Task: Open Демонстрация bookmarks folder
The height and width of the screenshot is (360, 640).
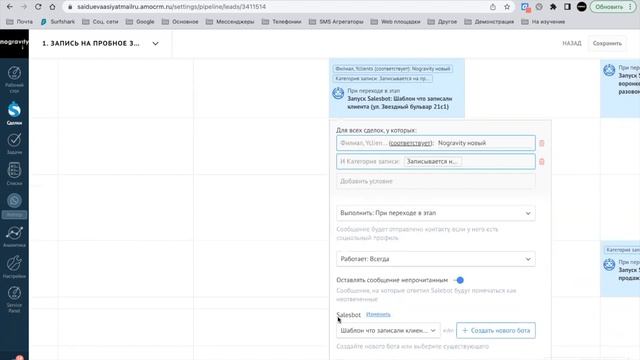Action: click(x=489, y=22)
